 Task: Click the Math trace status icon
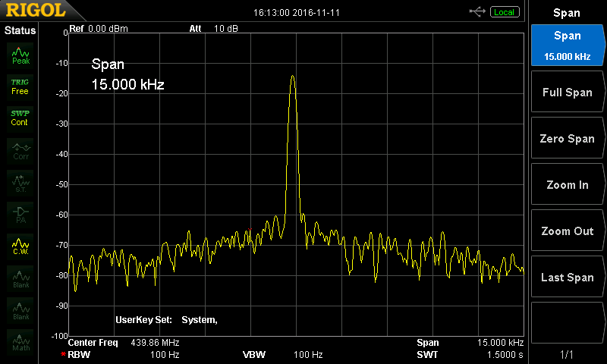coord(20,343)
